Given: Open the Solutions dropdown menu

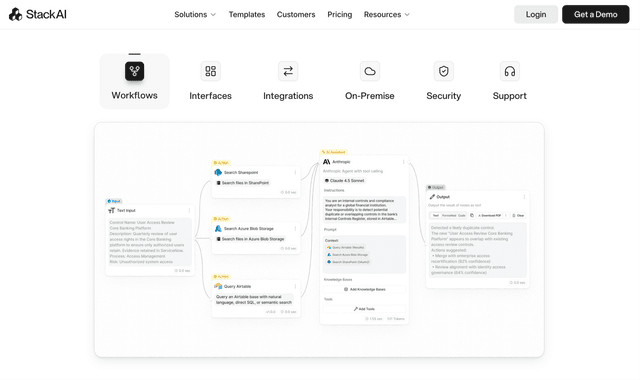Looking at the screenshot, I should (195, 14).
